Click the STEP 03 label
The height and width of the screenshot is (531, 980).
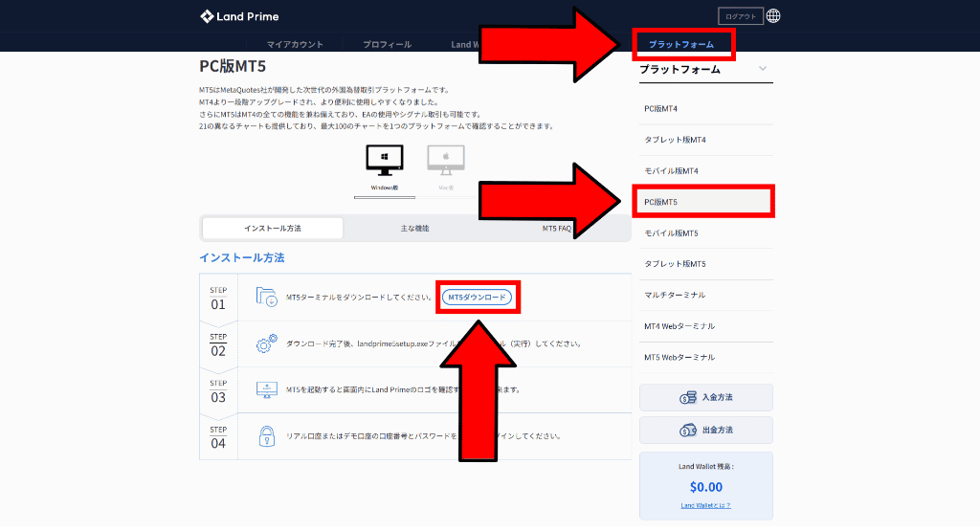[x=218, y=391]
